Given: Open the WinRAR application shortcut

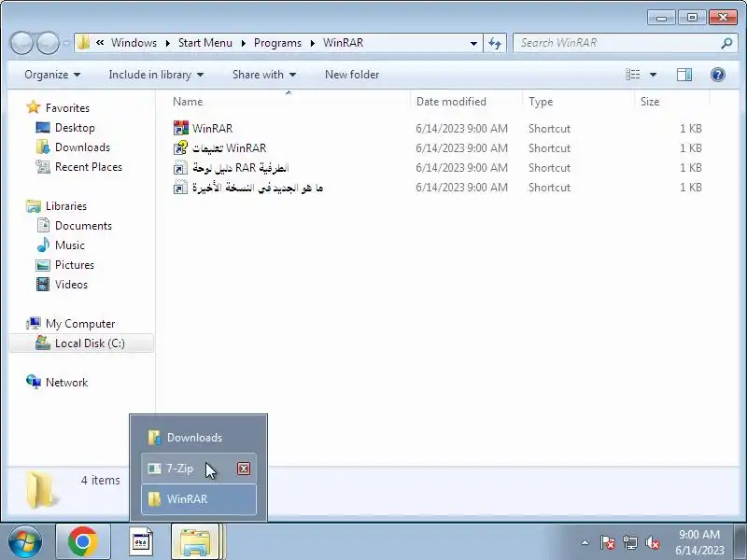Looking at the screenshot, I should click(213, 129).
